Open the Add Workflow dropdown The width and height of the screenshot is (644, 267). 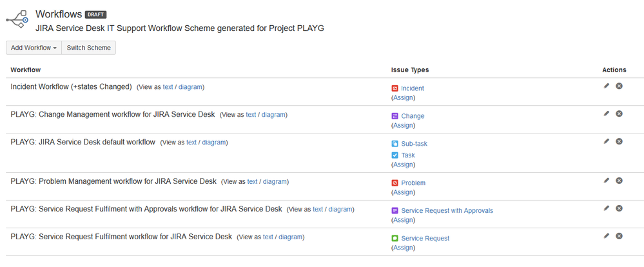pos(34,48)
